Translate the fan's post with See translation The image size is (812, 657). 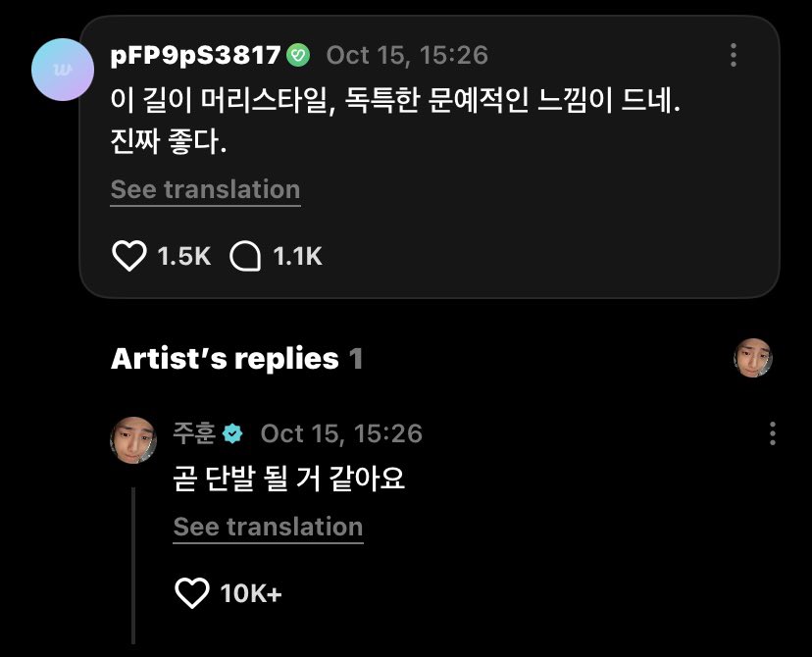point(206,189)
